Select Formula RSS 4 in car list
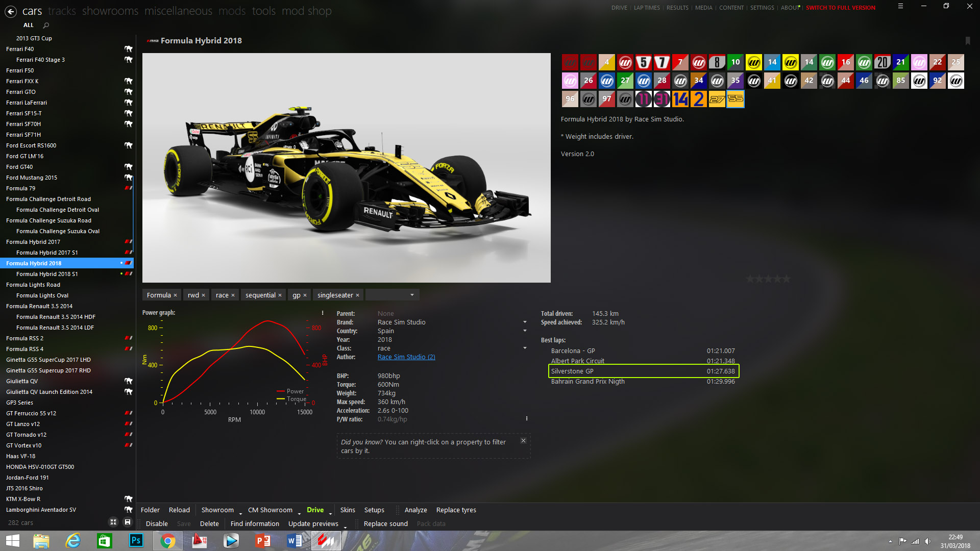The width and height of the screenshot is (980, 551). coord(67,349)
